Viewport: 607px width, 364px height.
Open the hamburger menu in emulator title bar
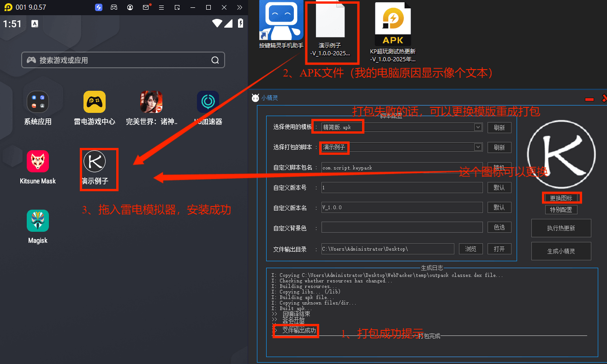(161, 7)
